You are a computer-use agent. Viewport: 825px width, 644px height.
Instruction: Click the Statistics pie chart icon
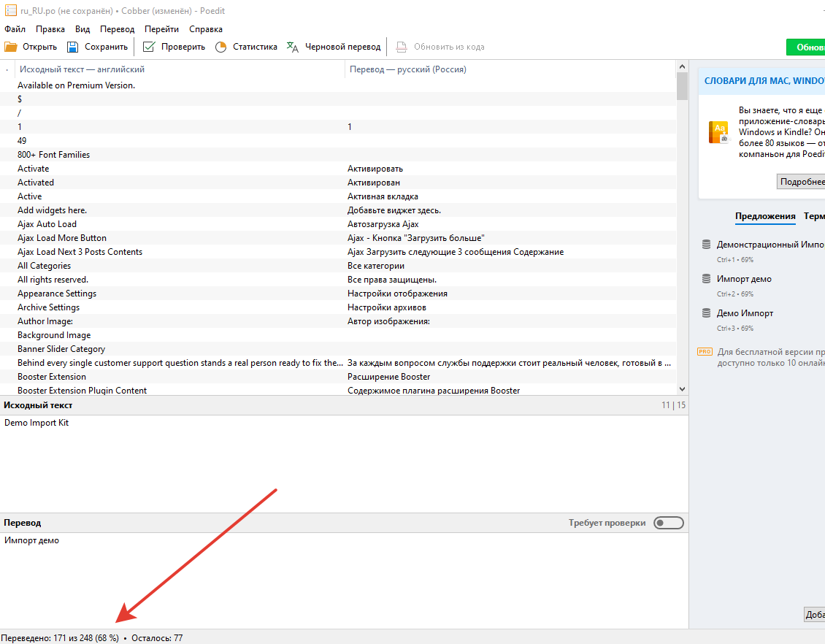pos(221,47)
